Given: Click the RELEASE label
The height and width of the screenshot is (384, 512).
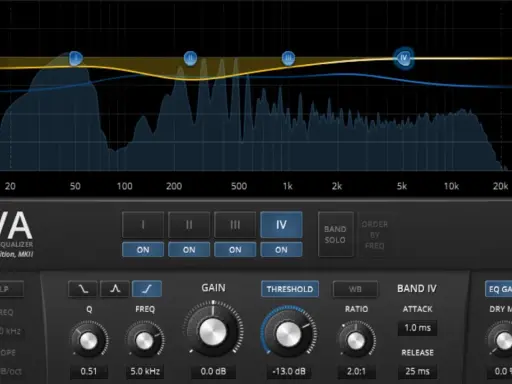Looking at the screenshot, I should coord(417,353).
